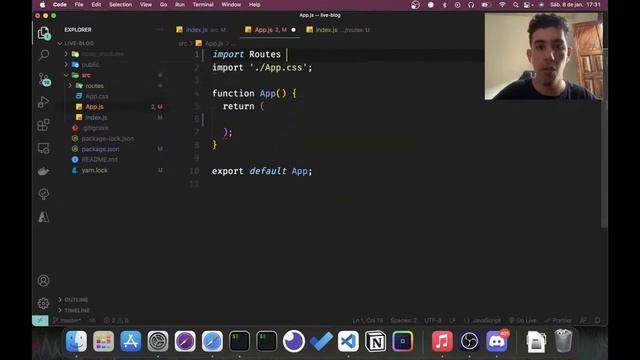Open index.js under src in the file tree

tap(96, 118)
